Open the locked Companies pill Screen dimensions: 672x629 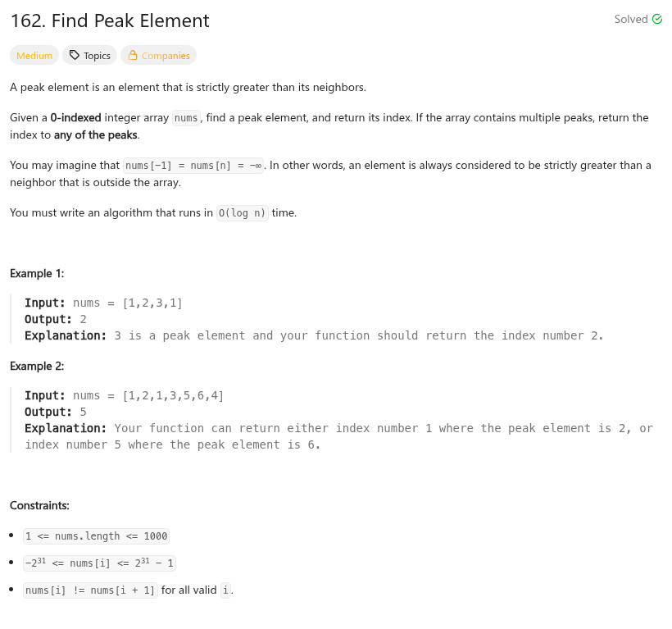click(x=158, y=55)
